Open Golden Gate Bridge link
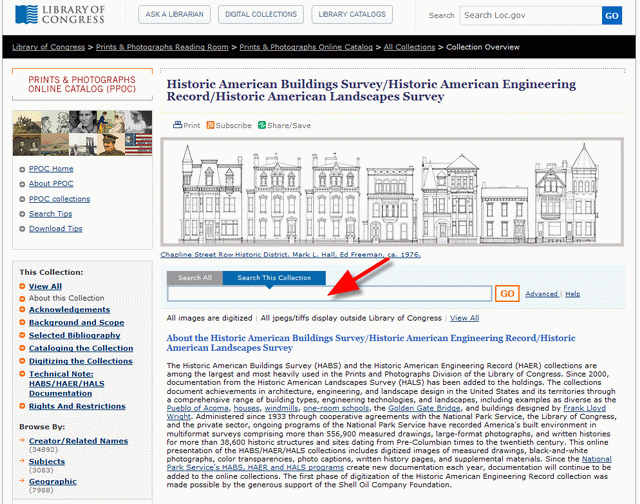 [424, 408]
